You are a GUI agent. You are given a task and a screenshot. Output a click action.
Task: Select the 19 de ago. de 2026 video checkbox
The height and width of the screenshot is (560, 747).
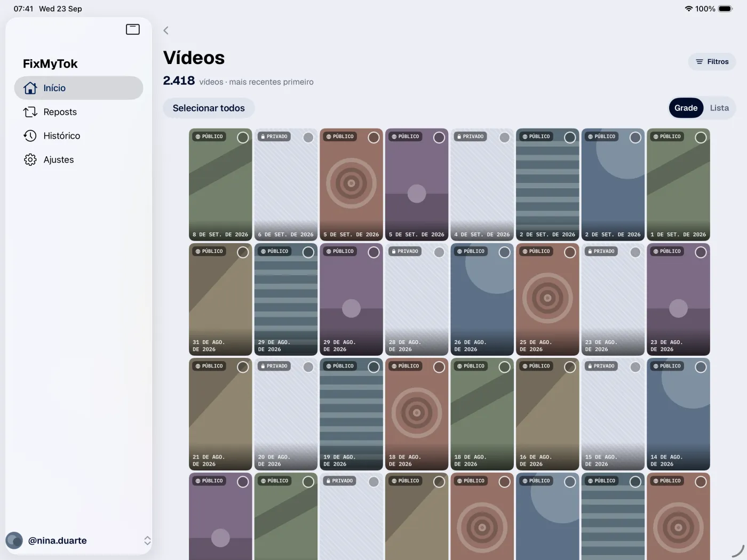(373, 367)
